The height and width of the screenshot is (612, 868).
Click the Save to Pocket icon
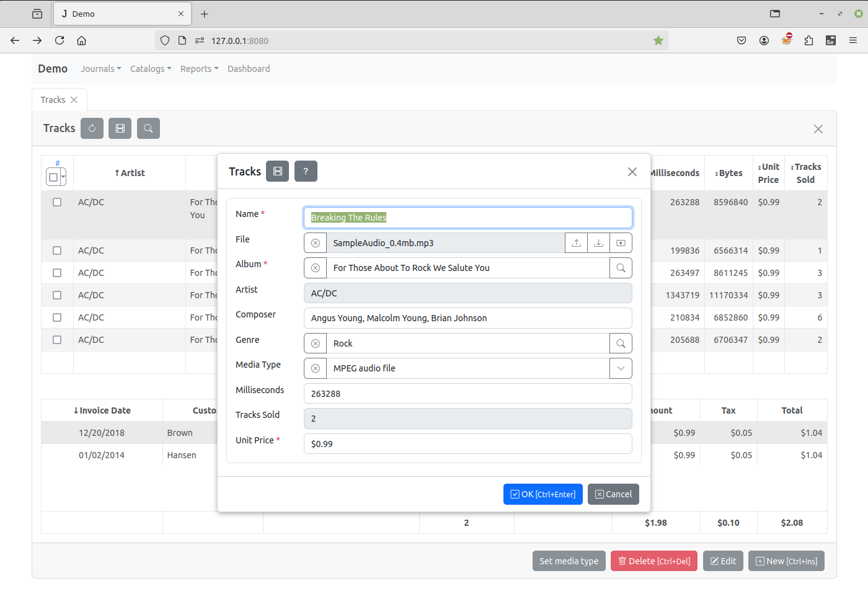(742, 40)
